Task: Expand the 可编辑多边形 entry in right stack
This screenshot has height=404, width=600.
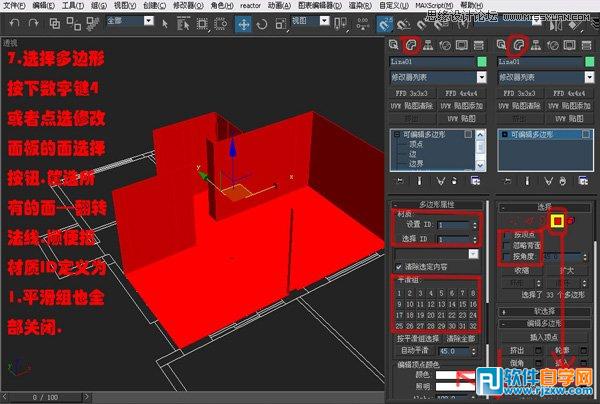Action: pyautogui.click(x=504, y=135)
